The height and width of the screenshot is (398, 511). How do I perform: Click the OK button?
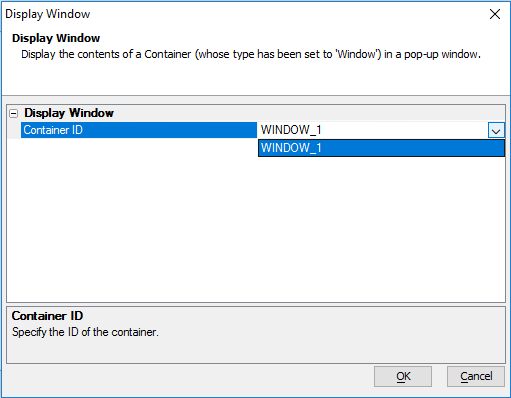[x=403, y=376]
